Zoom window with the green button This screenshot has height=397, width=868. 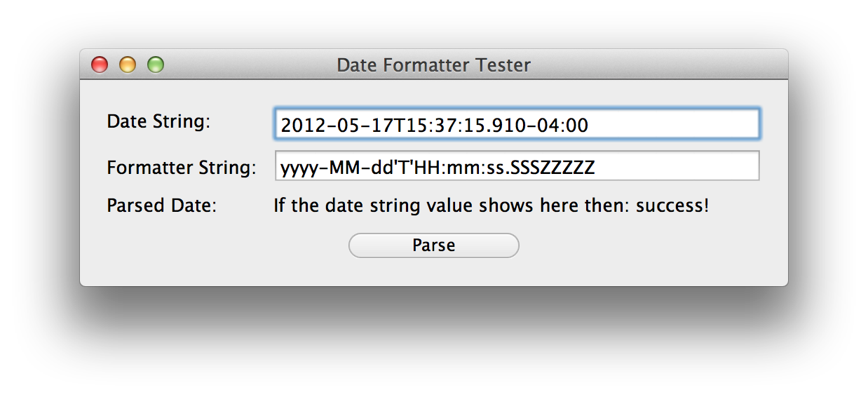click(156, 65)
